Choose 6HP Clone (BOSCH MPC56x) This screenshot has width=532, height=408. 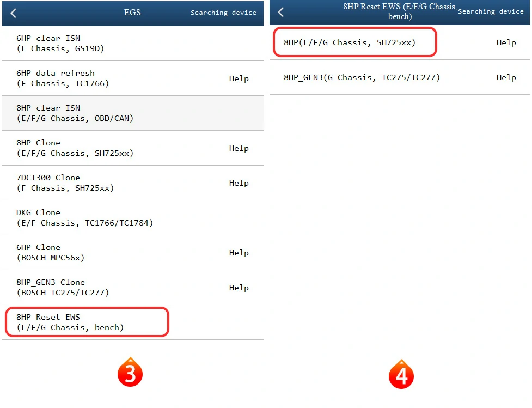pos(51,253)
